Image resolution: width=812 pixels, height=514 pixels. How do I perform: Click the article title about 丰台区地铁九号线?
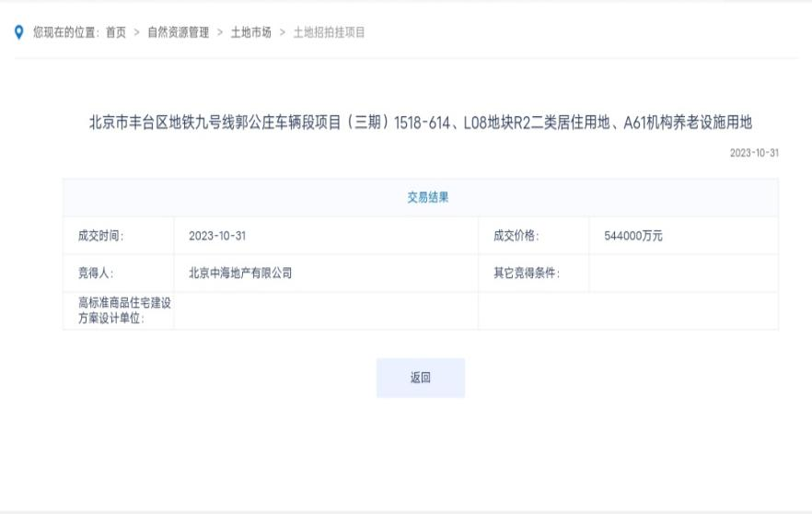(420, 123)
